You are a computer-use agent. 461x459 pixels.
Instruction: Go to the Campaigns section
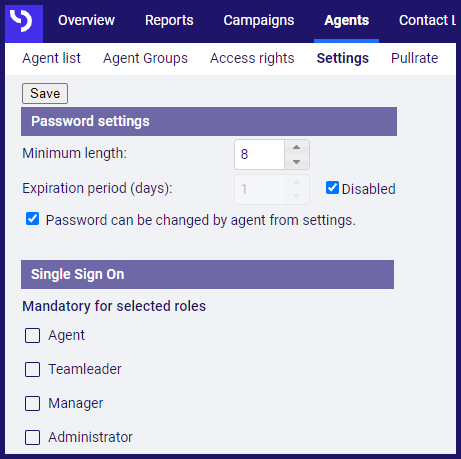click(x=259, y=20)
